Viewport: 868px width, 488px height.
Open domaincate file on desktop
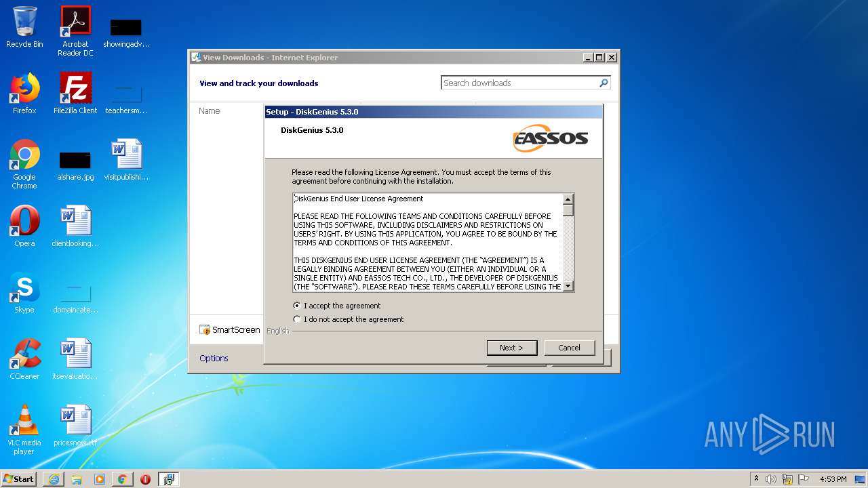pyautogui.click(x=75, y=297)
